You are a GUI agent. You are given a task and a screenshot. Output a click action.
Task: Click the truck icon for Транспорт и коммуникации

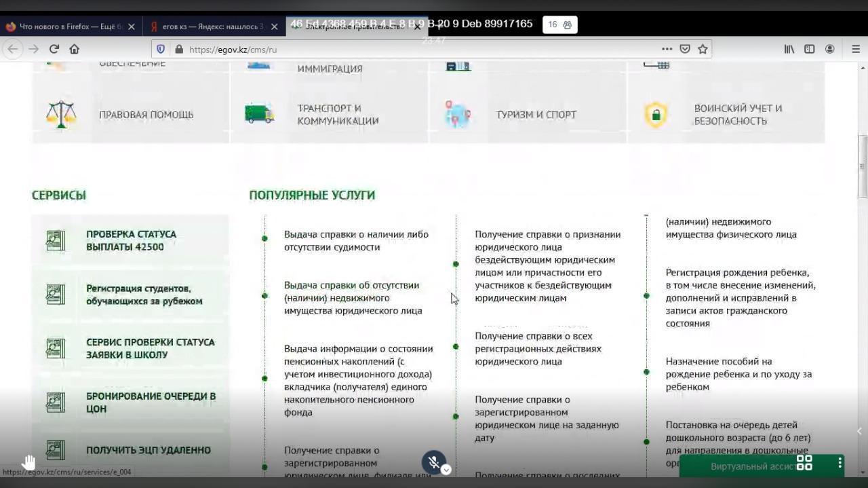[x=259, y=114]
